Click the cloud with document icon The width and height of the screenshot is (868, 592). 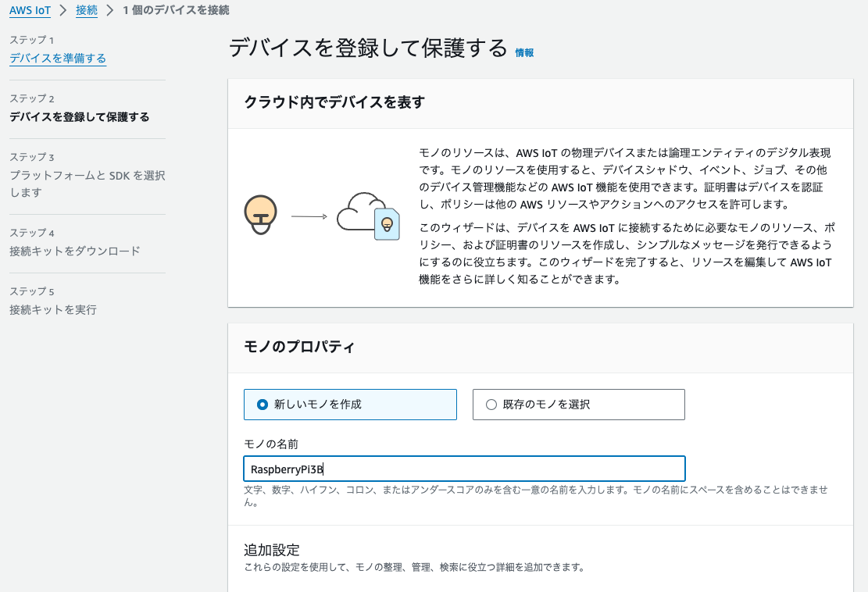click(x=368, y=216)
